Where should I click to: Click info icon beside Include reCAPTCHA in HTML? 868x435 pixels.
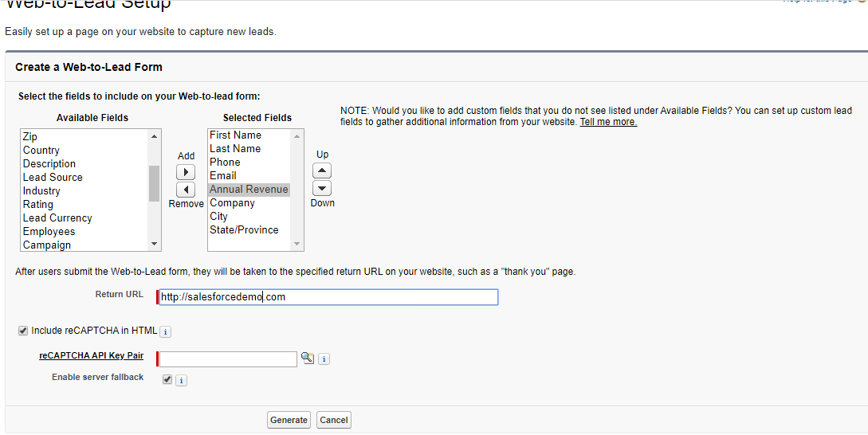165,331
